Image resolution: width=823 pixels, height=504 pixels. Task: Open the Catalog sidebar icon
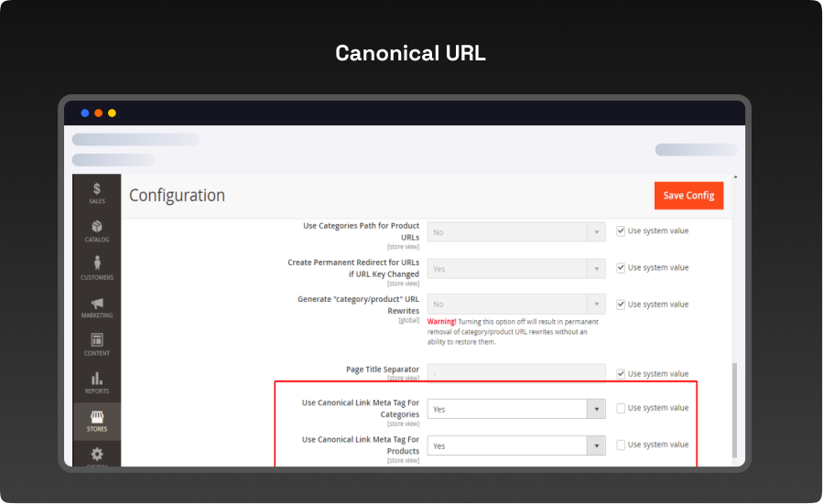click(x=96, y=231)
